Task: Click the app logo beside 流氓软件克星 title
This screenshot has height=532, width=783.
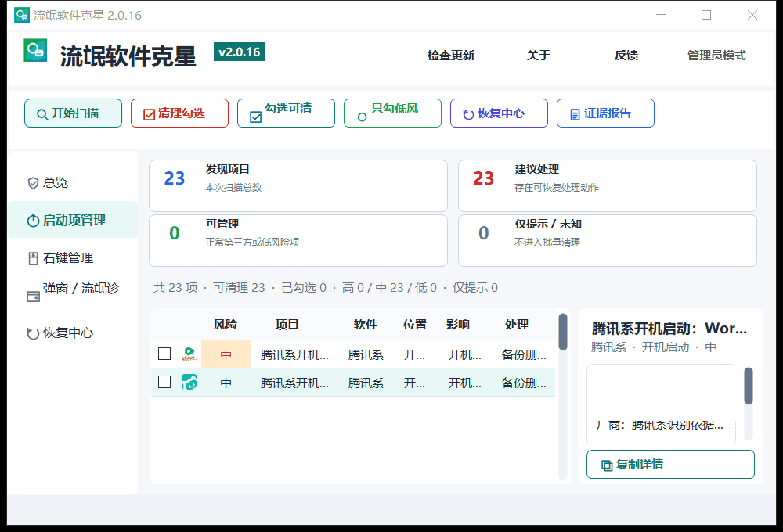Action: click(x=35, y=50)
